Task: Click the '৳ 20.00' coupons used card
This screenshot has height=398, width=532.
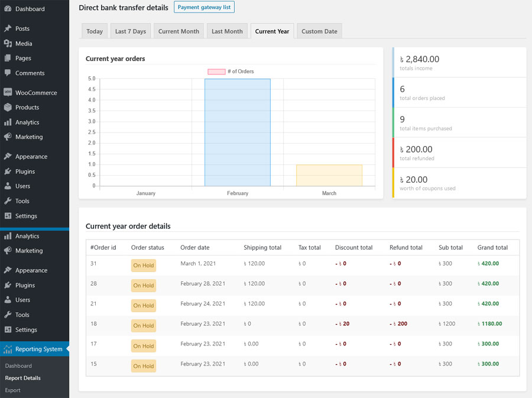Action: point(459,183)
